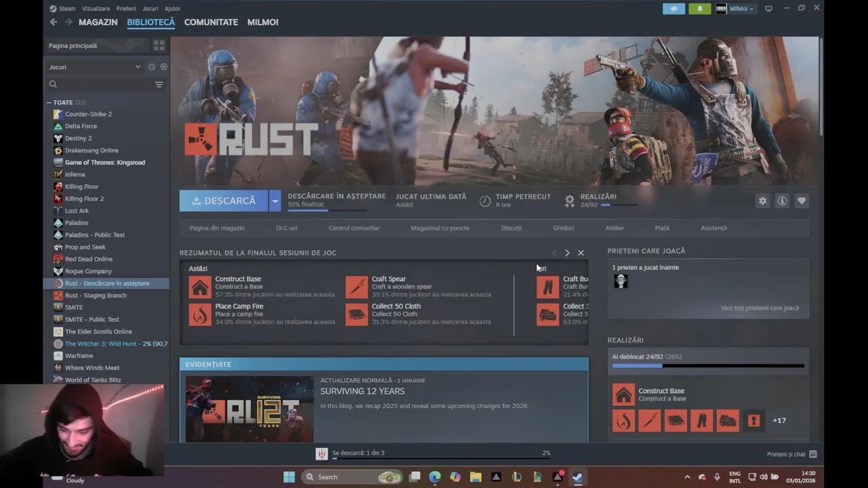Click the achievements progress bar 24/92
This screenshot has width=868, height=488.
pyautogui.click(x=708, y=366)
